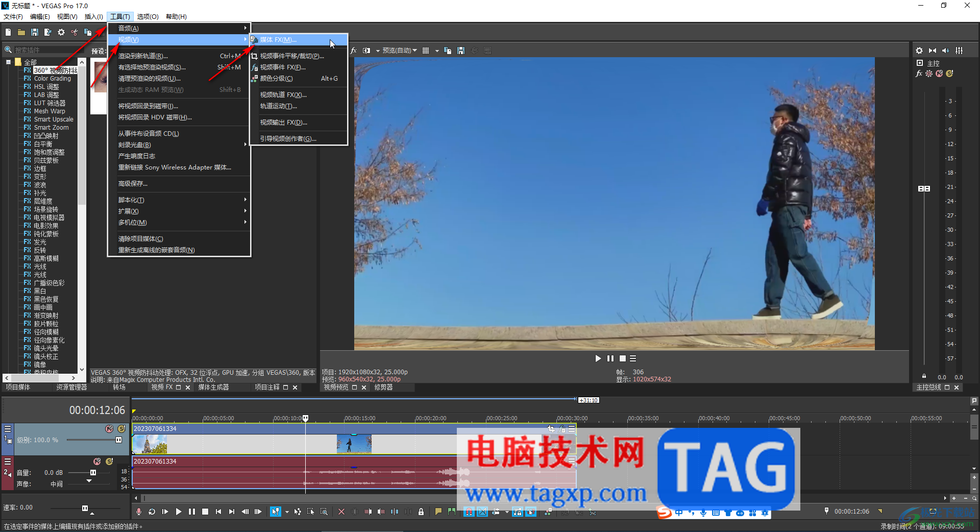This screenshot has height=532, width=980.
Task: Click the preview Play button under video
Action: [598, 358]
